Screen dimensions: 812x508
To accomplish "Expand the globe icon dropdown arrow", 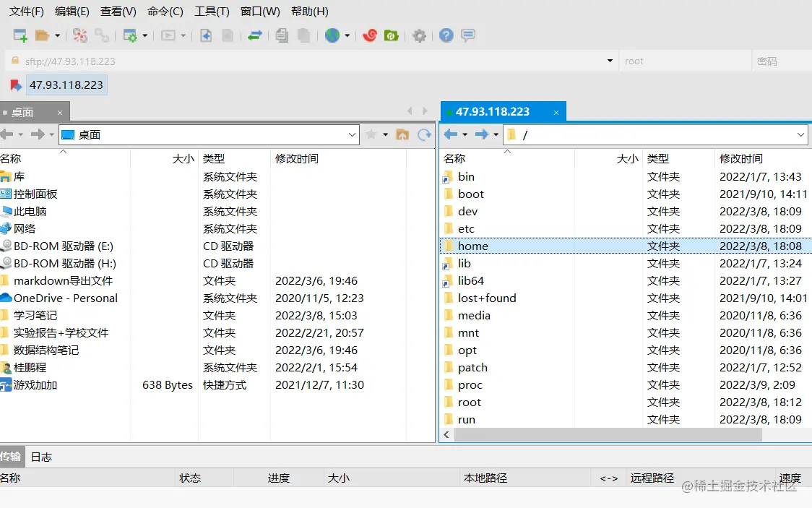I will [x=347, y=35].
